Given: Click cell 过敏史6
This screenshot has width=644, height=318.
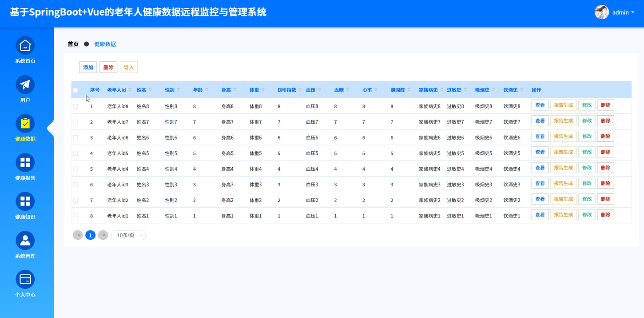Looking at the screenshot, I should pyautogui.click(x=455, y=137).
